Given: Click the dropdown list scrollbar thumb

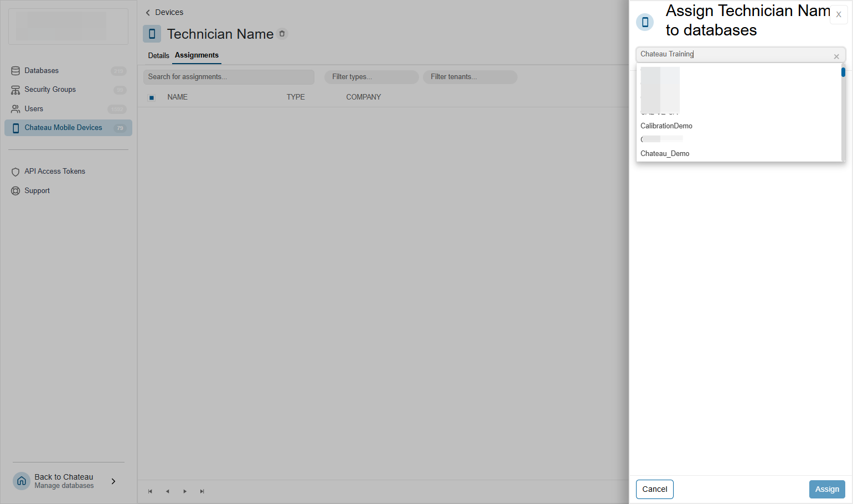Looking at the screenshot, I should (843, 72).
